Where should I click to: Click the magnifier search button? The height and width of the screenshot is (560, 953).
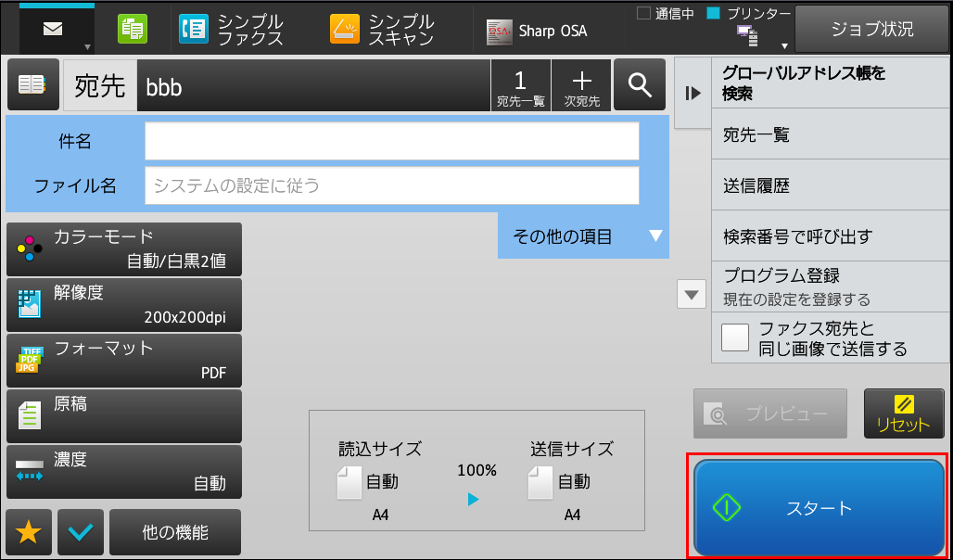(640, 85)
